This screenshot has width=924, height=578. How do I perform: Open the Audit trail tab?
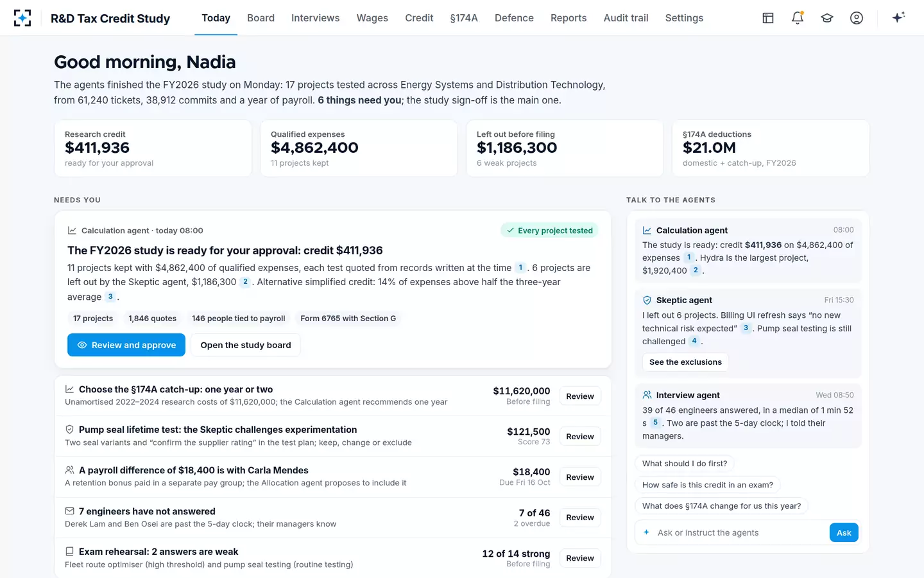tap(626, 18)
